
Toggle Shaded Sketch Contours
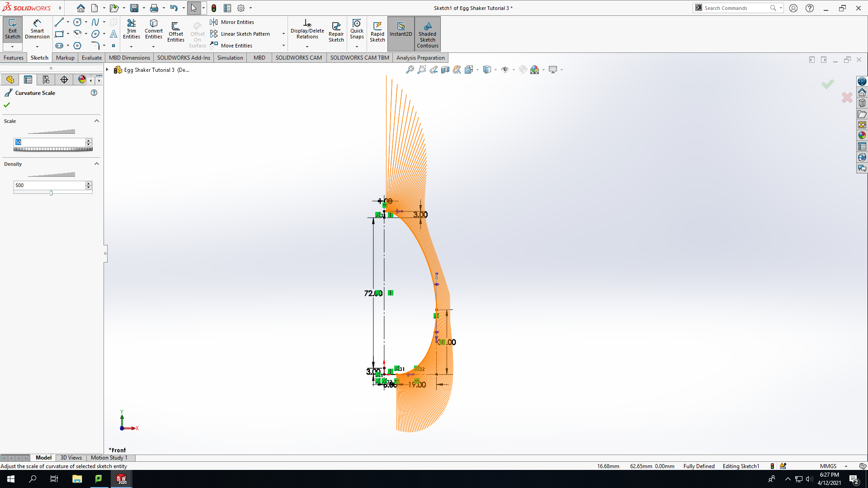pos(428,34)
